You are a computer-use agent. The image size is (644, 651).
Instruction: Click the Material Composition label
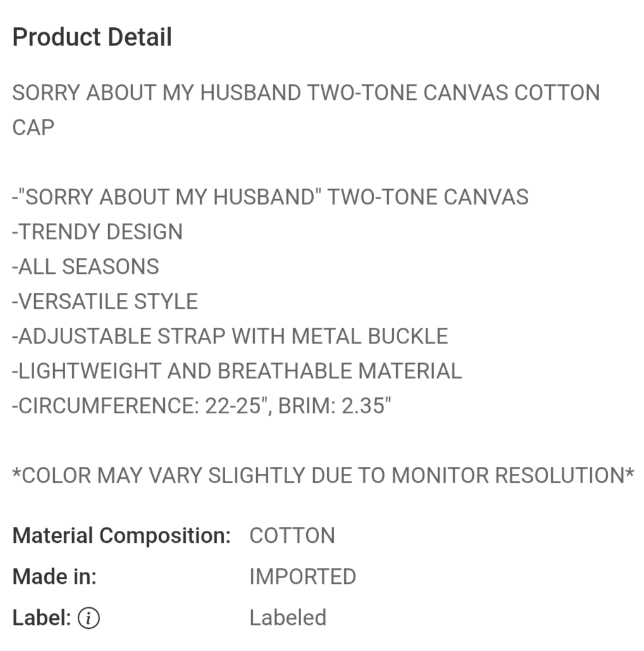121,536
